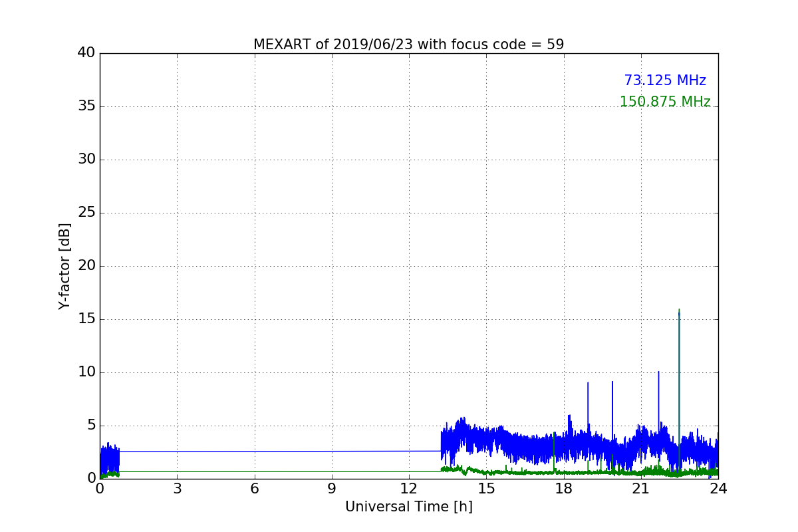Click the green spike peak near 17.6 h
798x532 pixels.
click(554, 433)
